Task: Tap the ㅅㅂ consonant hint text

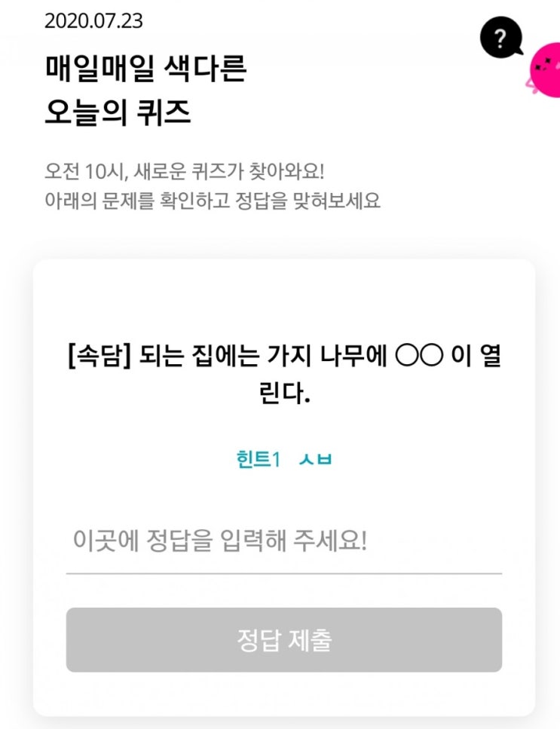Action: click(315, 459)
